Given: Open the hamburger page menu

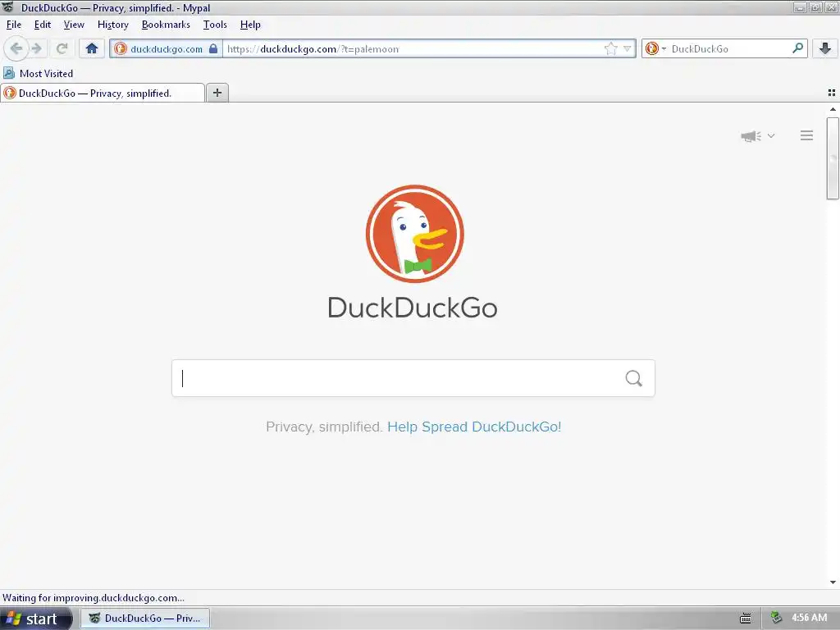Looking at the screenshot, I should (807, 135).
